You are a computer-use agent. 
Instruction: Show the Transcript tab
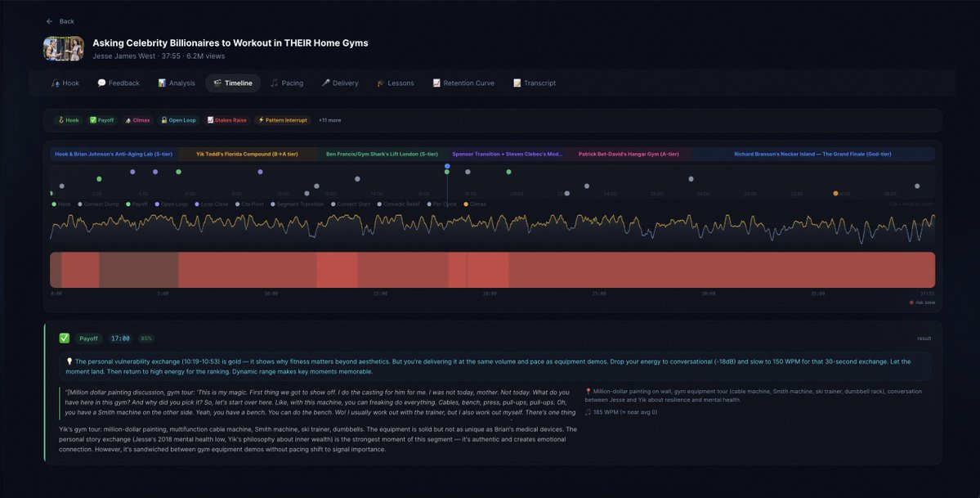(x=535, y=83)
